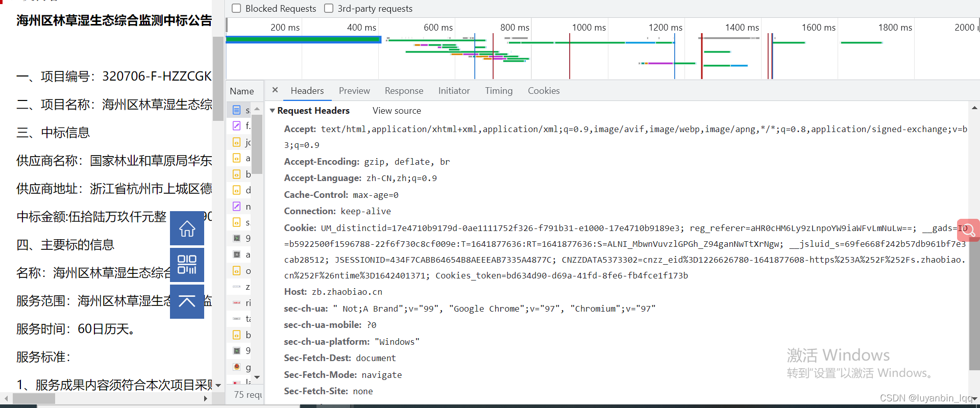
Task: Click the sec-ch-ua-platform header row
Action: coord(352,342)
